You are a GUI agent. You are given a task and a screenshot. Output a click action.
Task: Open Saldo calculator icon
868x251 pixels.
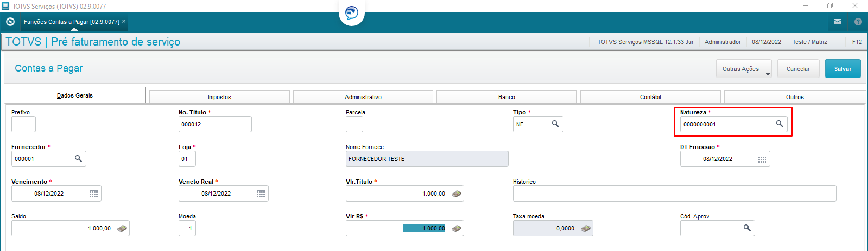pyautogui.click(x=122, y=228)
